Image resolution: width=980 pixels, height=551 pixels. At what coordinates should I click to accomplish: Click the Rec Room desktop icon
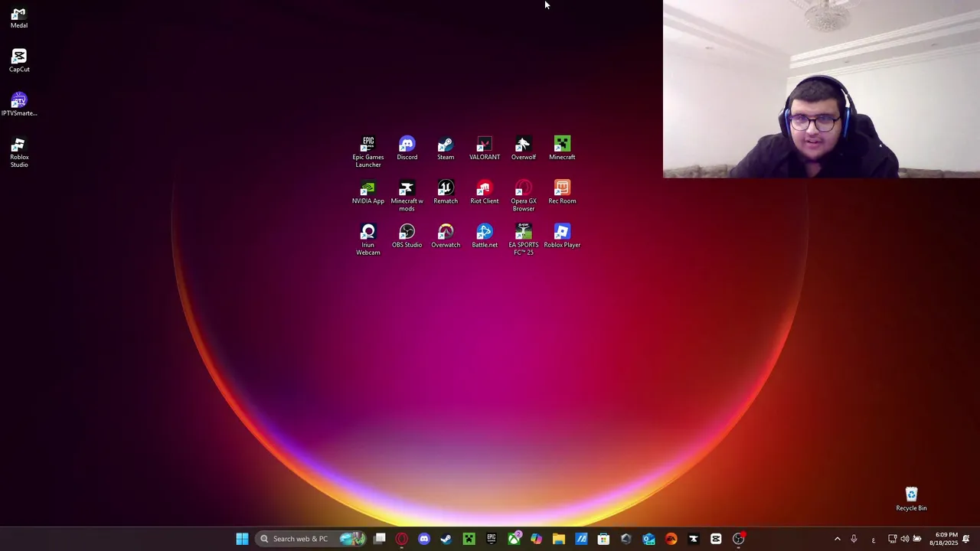point(562,192)
